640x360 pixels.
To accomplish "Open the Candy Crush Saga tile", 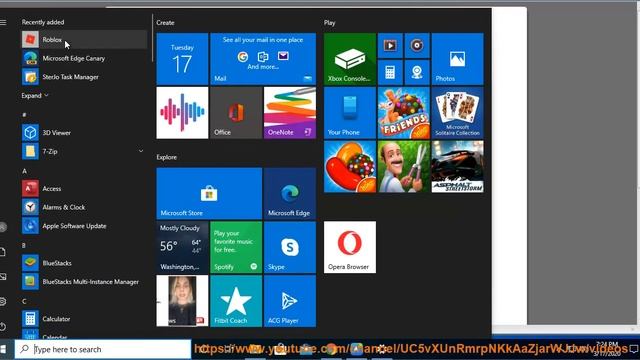I will point(350,167).
